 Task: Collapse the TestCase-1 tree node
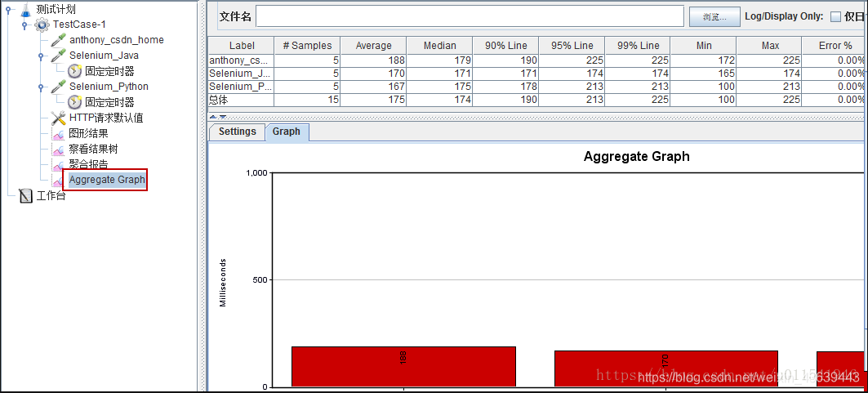pos(24,25)
